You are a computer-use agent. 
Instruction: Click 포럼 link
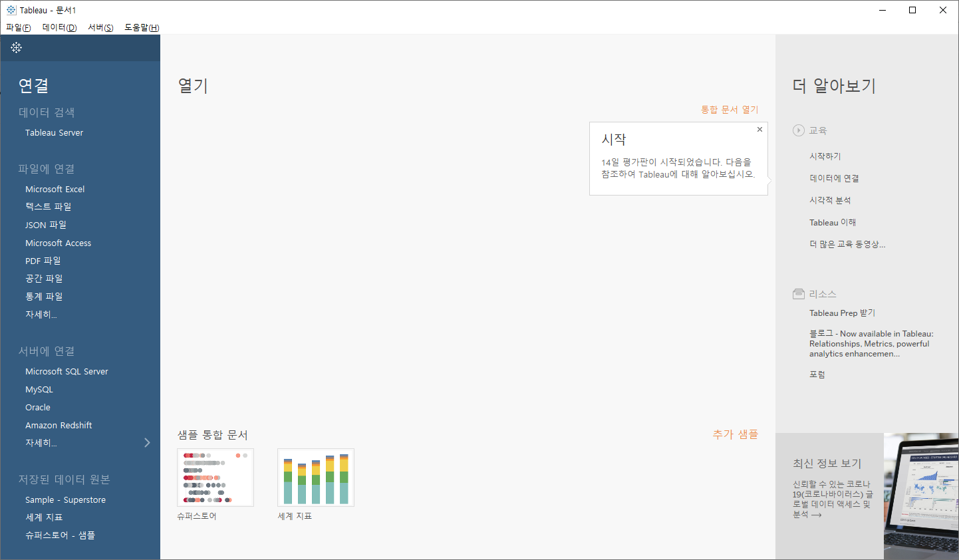pos(817,374)
